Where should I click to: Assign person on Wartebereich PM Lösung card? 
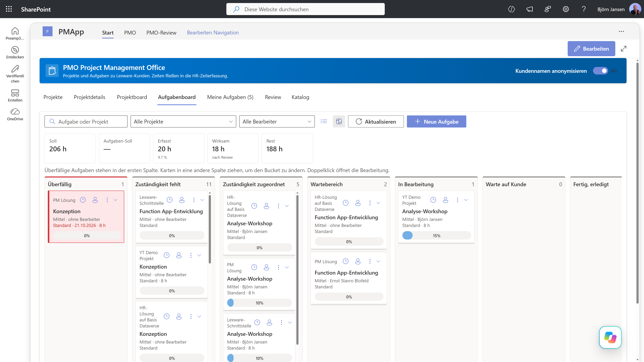tap(358, 261)
